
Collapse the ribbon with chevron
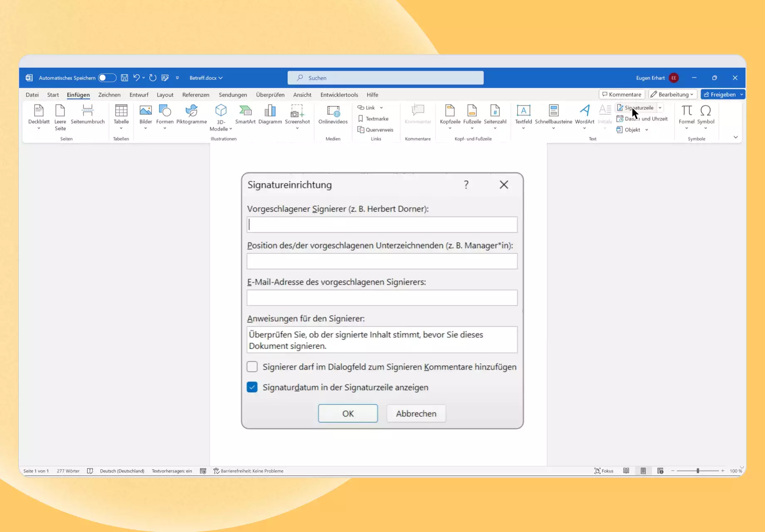[735, 137]
